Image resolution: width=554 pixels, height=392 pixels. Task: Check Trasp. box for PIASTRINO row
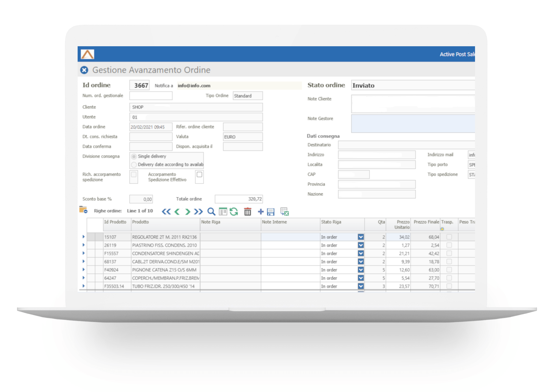pyautogui.click(x=449, y=245)
